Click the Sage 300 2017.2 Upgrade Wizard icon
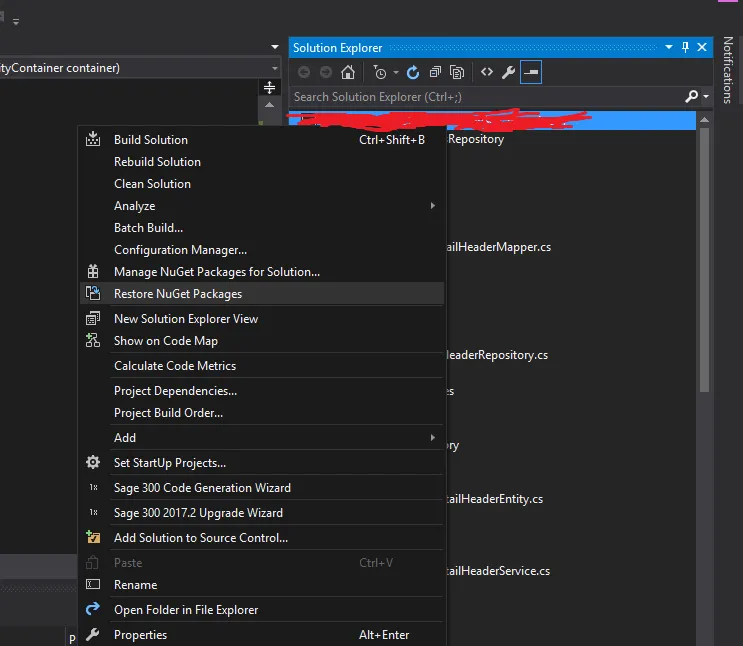Screen dimensions: 743x646 point(93,512)
